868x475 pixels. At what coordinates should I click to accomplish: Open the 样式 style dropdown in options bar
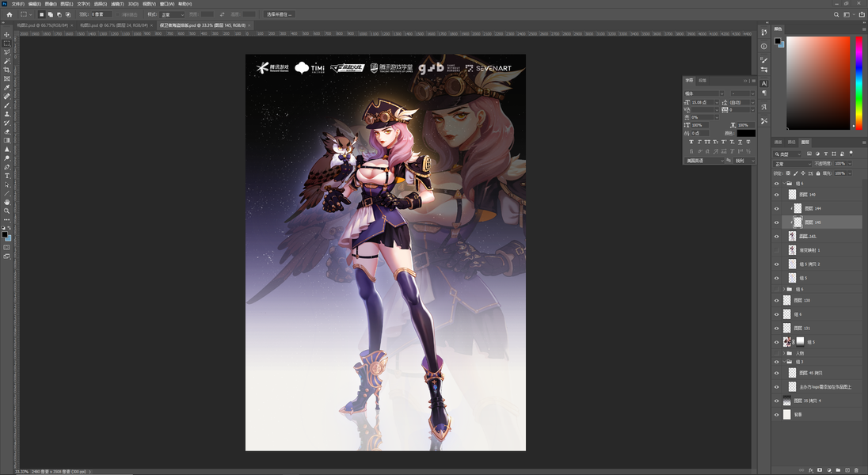[x=172, y=14]
